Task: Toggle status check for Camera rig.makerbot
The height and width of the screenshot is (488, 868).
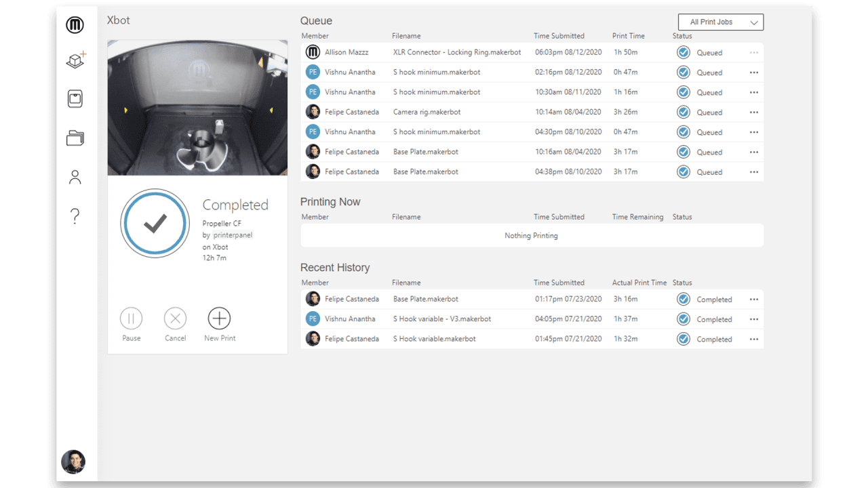Action: (x=684, y=112)
